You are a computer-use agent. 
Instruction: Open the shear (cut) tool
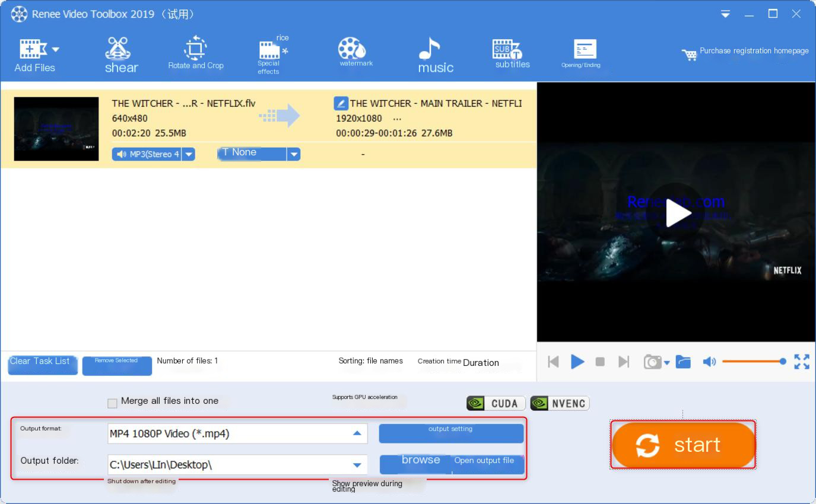coord(121,55)
